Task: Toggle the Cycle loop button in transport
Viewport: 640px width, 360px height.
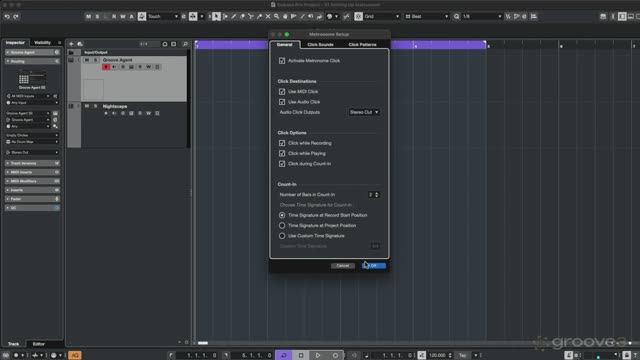Action: pos(284,355)
